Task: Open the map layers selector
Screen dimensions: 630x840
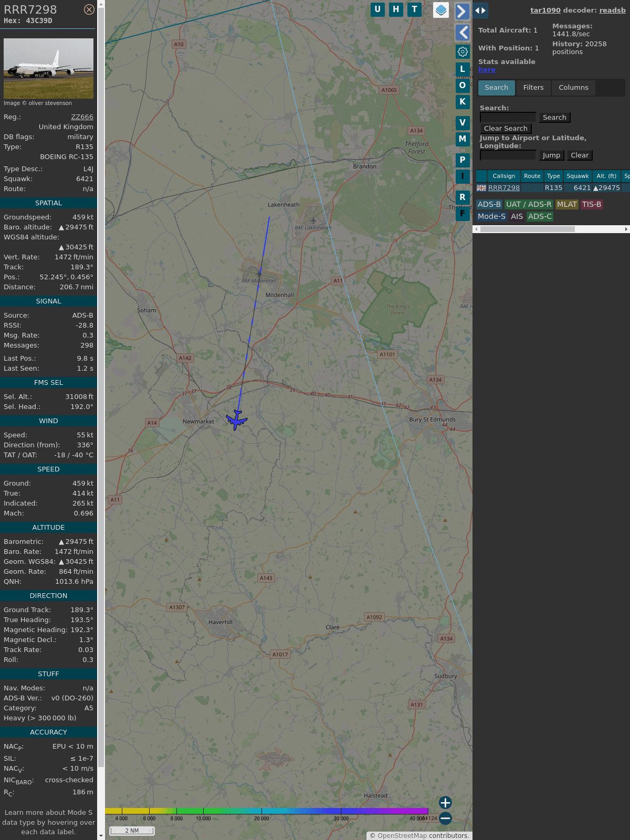Action: pyautogui.click(x=441, y=10)
